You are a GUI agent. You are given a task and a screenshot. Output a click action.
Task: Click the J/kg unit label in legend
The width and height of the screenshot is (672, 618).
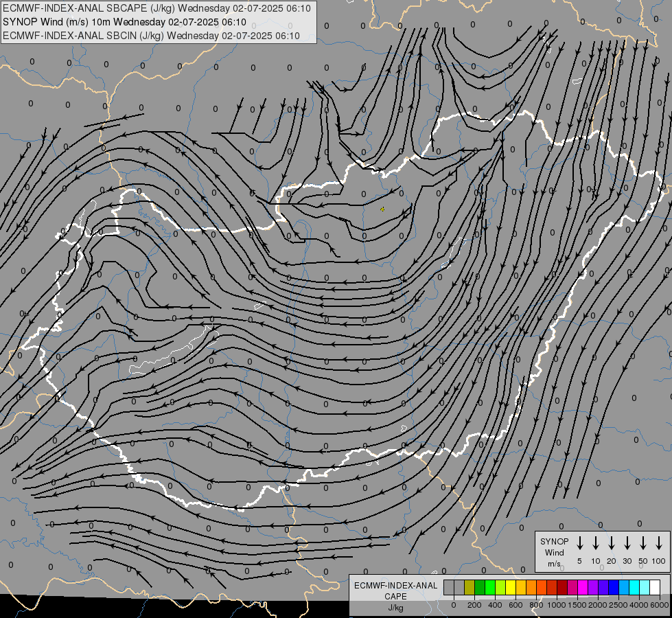coord(395,608)
